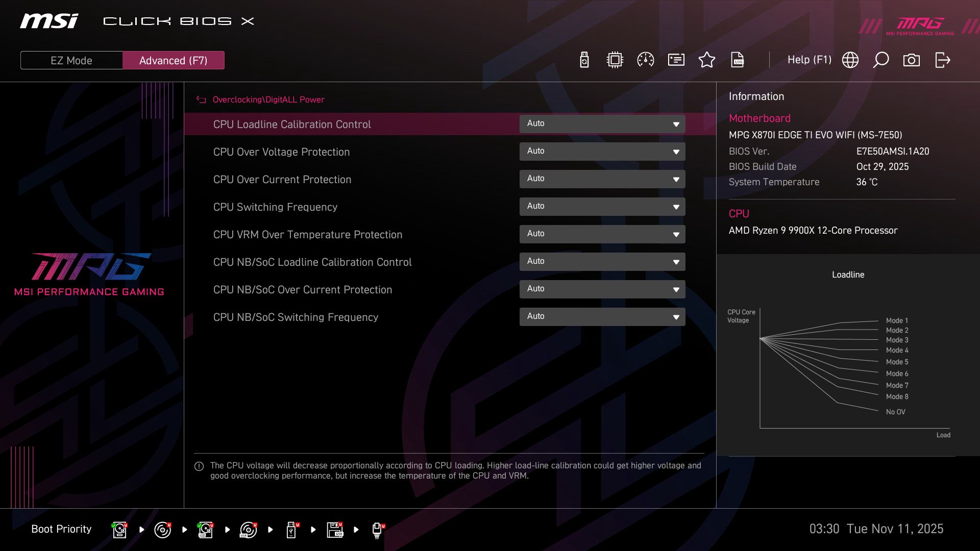This screenshot has width=980, height=551.
Task: Take a screenshot with the camera icon
Action: point(912,60)
